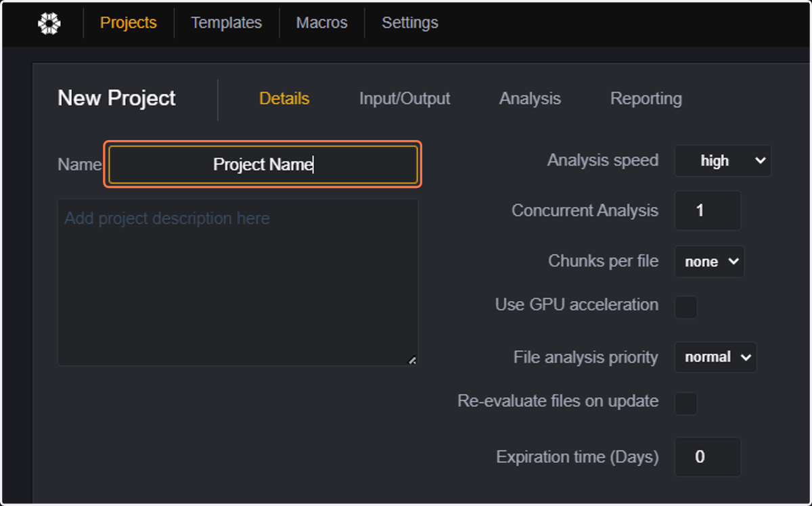
Task: Enable Use GPU acceleration checkbox
Action: (x=686, y=307)
